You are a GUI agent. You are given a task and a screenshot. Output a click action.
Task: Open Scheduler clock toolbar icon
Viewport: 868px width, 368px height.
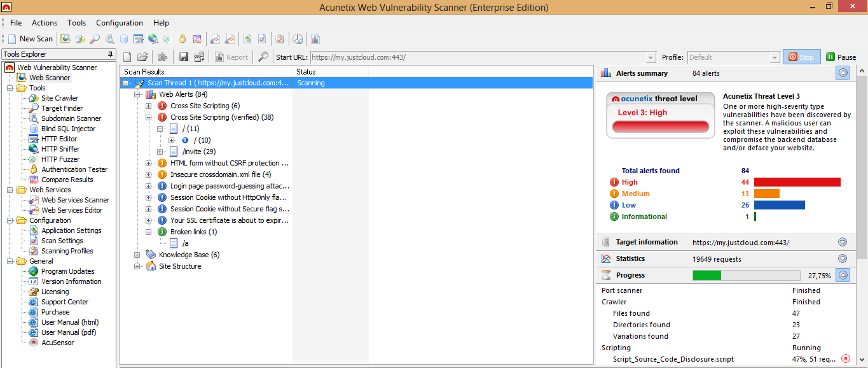[x=298, y=39]
